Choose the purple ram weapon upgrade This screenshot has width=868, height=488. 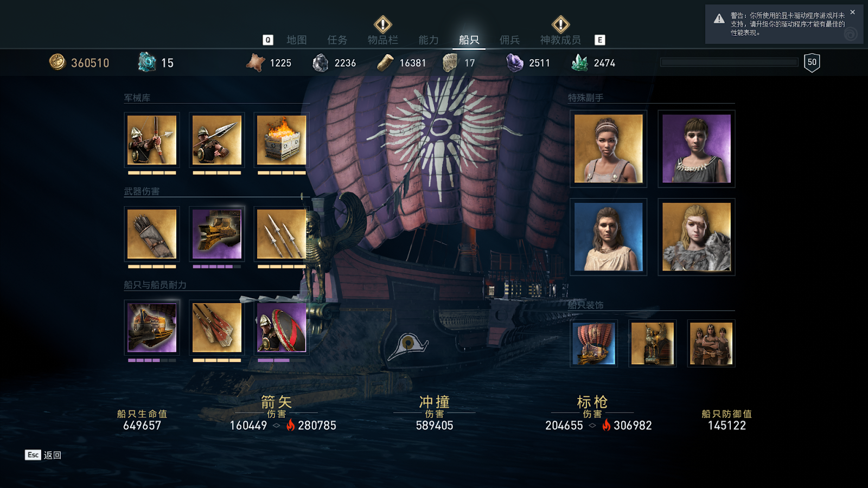point(217,234)
